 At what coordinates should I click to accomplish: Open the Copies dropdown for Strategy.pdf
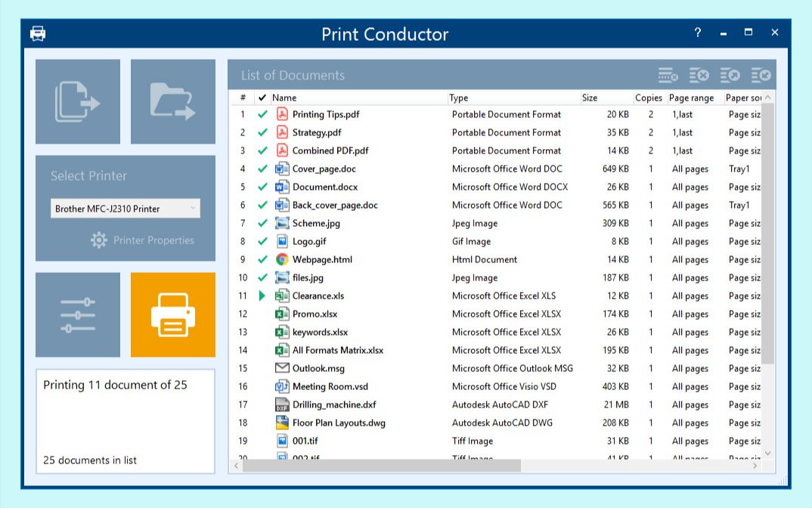pos(650,132)
